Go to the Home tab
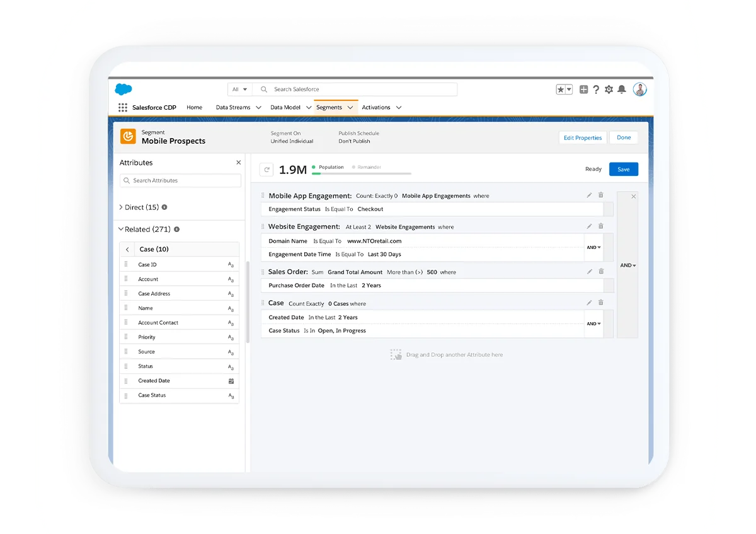Viewport: 756px width, 534px height. point(194,108)
